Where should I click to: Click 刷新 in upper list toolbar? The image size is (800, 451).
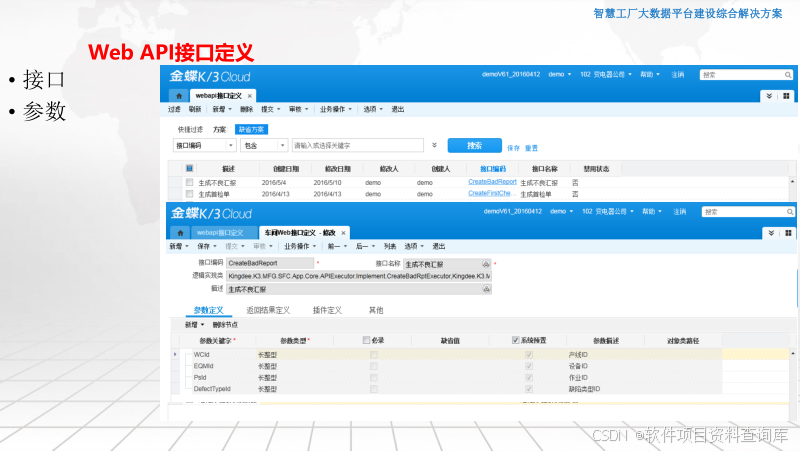pyautogui.click(x=195, y=109)
